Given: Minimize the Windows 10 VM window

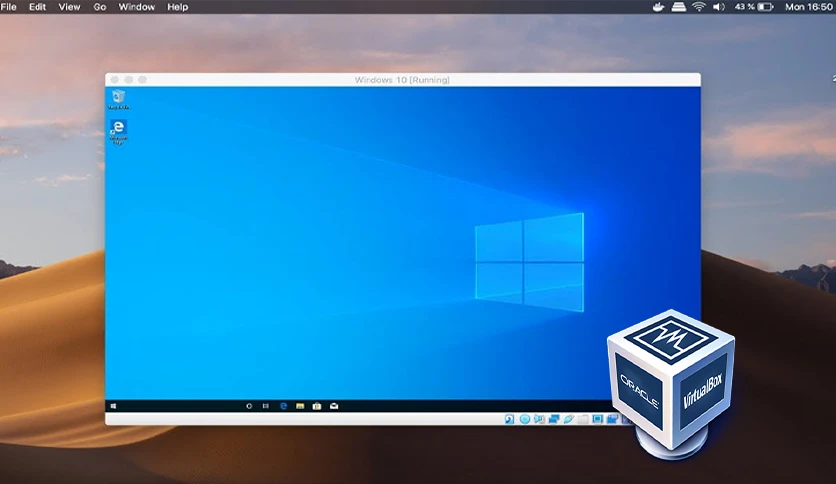Looking at the screenshot, I should pos(128,80).
